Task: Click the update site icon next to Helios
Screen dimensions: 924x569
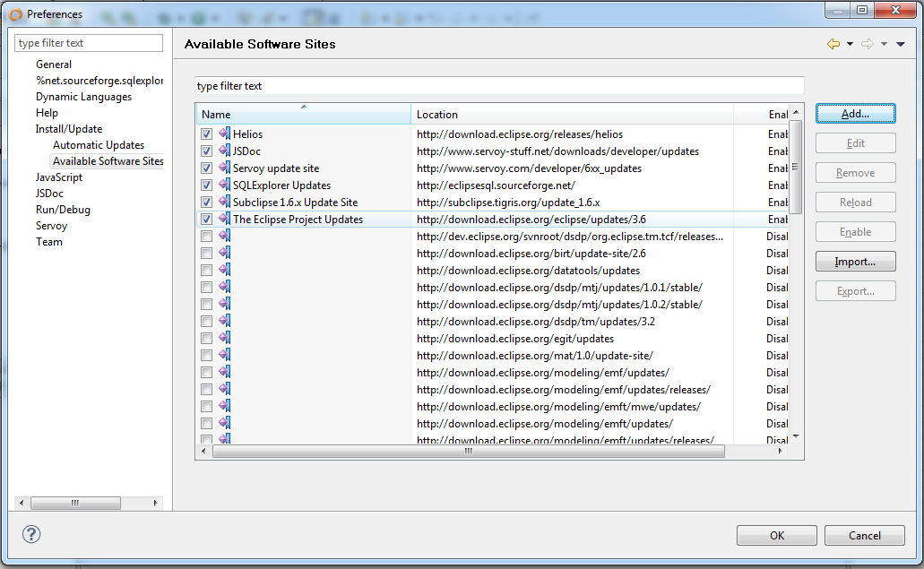Action: pyautogui.click(x=225, y=134)
